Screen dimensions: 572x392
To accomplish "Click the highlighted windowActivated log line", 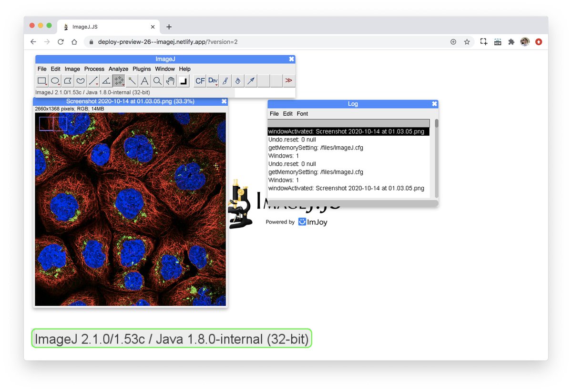I will point(348,131).
